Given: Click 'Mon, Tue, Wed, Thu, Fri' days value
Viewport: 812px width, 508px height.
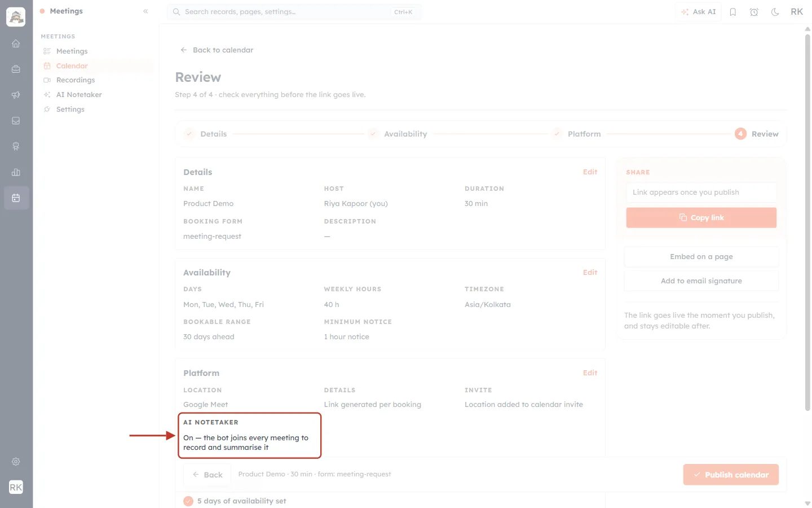Looking at the screenshot, I should [223, 305].
